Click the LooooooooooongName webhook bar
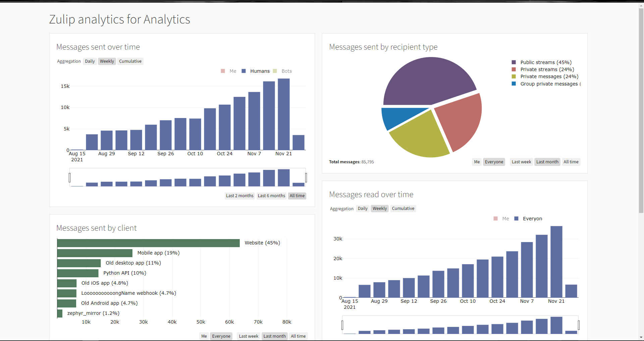This screenshot has width=644, height=341. point(67,293)
